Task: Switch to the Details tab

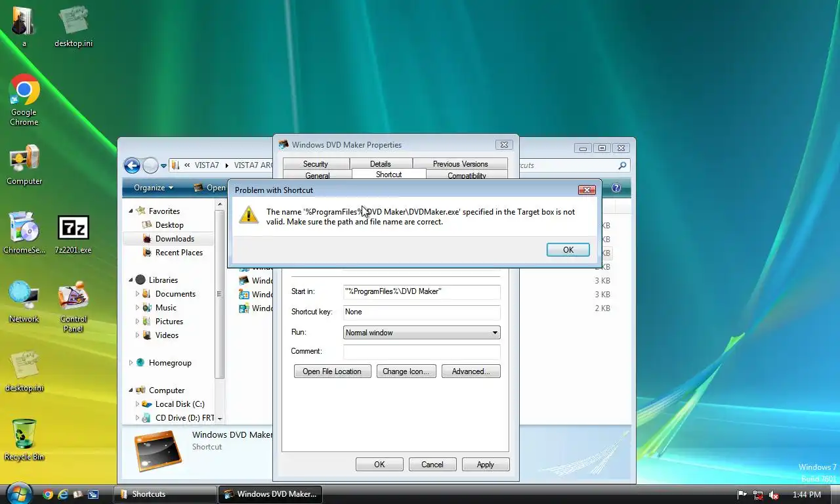Action: [x=381, y=164]
